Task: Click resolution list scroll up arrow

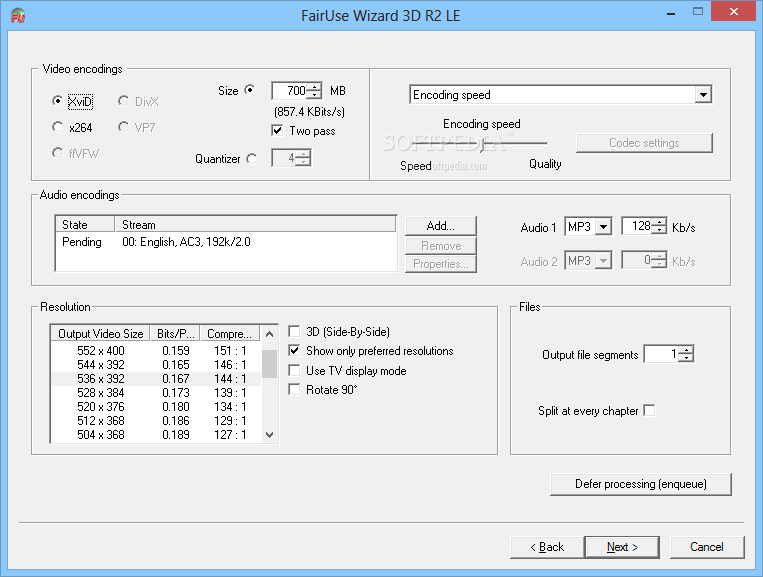Action: pyautogui.click(x=269, y=334)
